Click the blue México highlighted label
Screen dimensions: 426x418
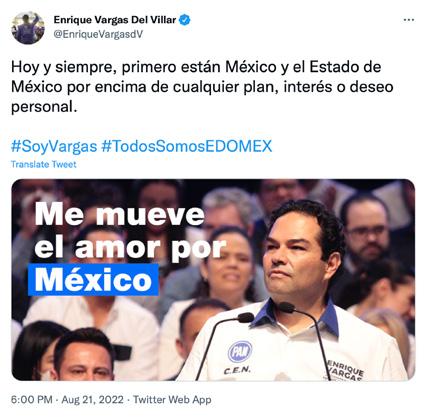pos(93,279)
